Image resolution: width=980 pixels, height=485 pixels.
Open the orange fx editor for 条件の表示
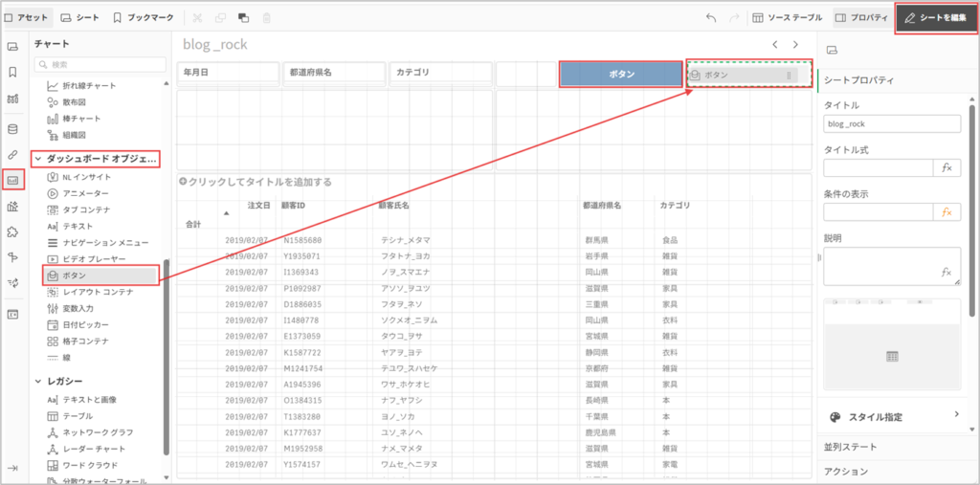[x=947, y=211]
